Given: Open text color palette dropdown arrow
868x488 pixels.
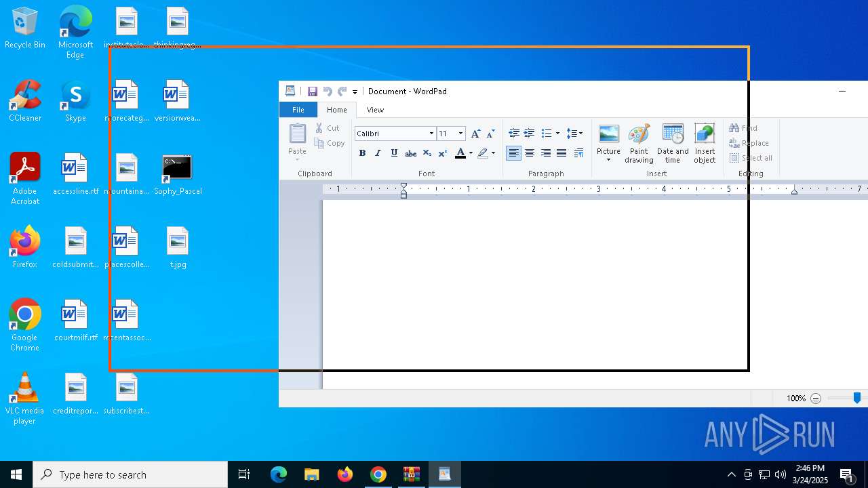Looking at the screenshot, I should pyautogui.click(x=471, y=153).
